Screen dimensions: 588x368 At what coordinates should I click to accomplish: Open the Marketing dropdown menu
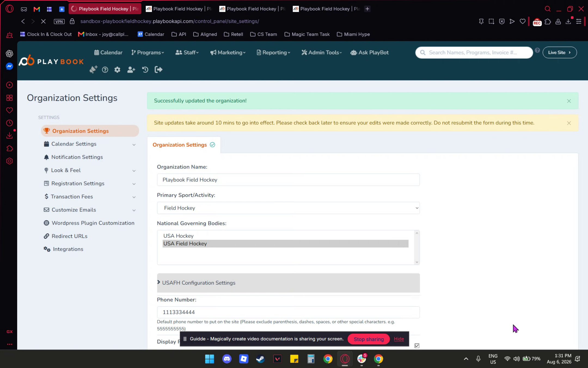[228, 53]
